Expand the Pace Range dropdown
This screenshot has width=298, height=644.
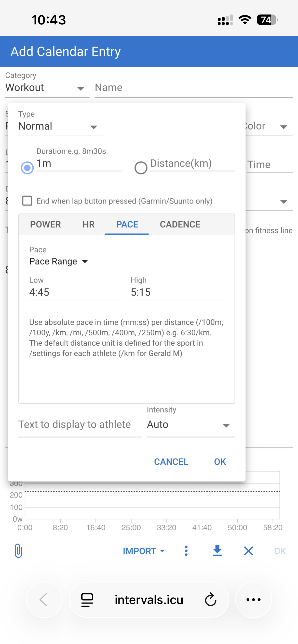pos(59,261)
